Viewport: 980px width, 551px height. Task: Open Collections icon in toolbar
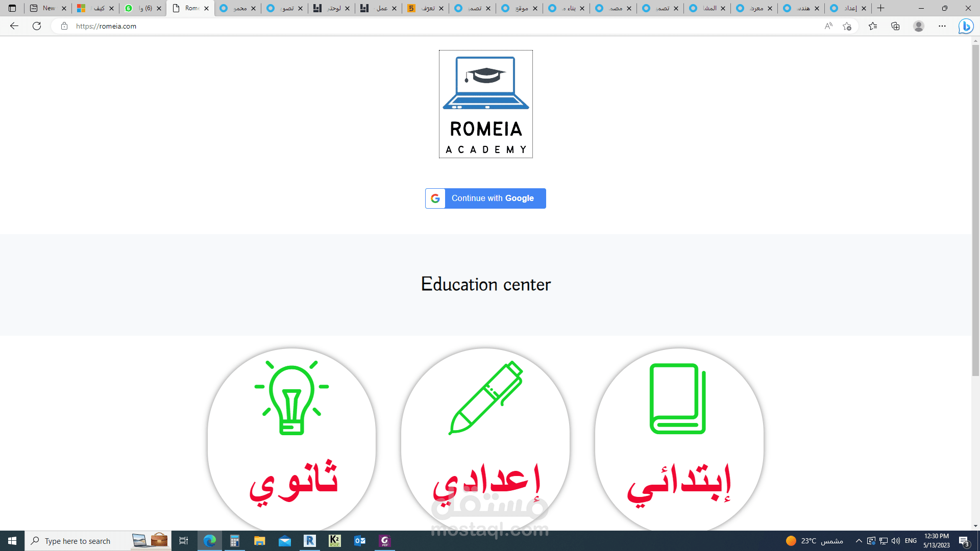point(895,26)
